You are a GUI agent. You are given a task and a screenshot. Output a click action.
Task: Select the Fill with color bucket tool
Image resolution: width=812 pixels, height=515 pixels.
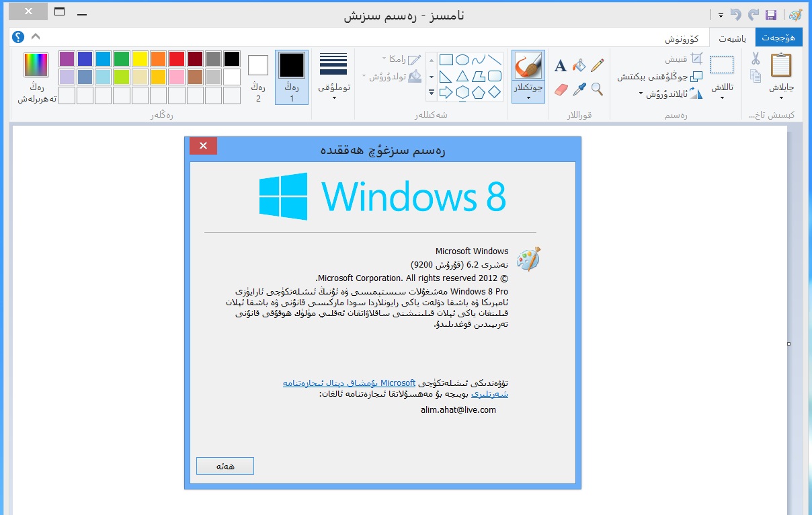click(x=579, y=65)
